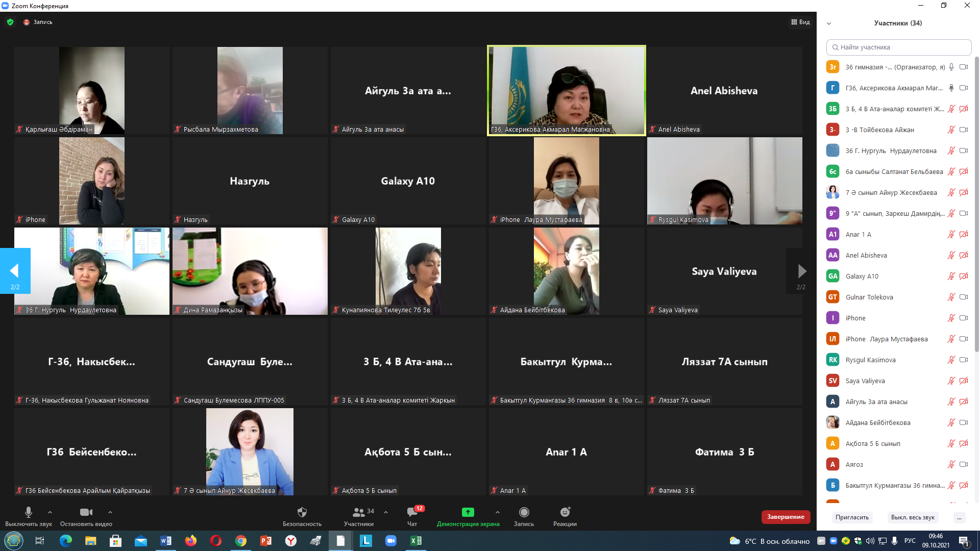
Task: Click the green Share Screen (Демонстрация экрана) icon
Action: point(468,512)
